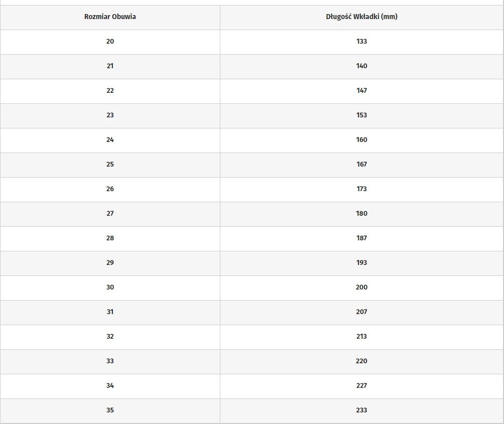The image size is (504, 424).
Task: Select shoe size 23 row
Action: [x=251, y=116]
